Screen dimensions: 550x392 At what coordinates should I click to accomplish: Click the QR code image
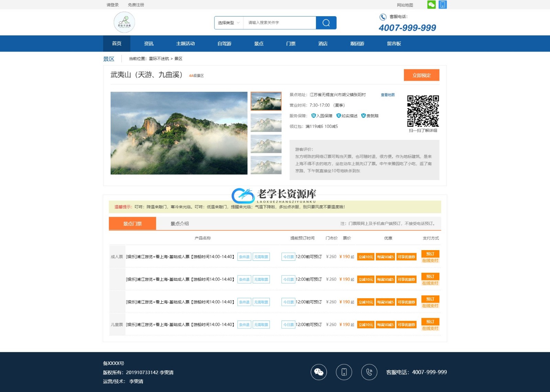click(x=423, y=111)
